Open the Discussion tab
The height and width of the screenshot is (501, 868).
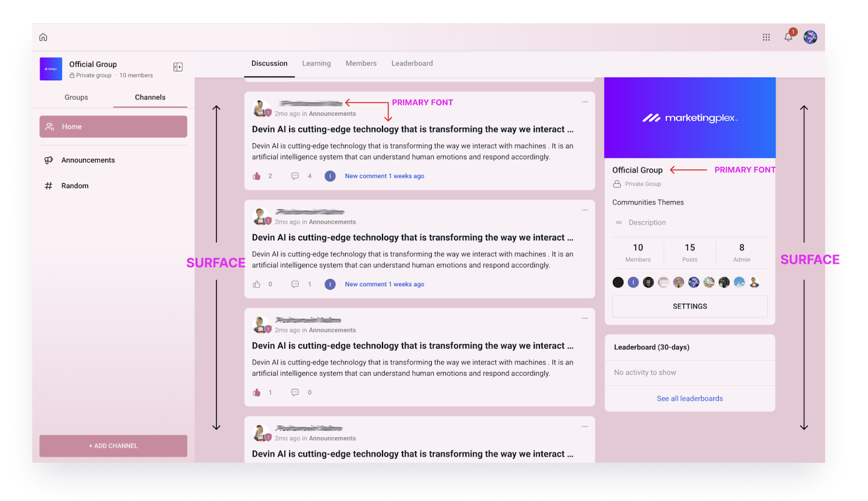pyautogui.click(x=270, y=63)
